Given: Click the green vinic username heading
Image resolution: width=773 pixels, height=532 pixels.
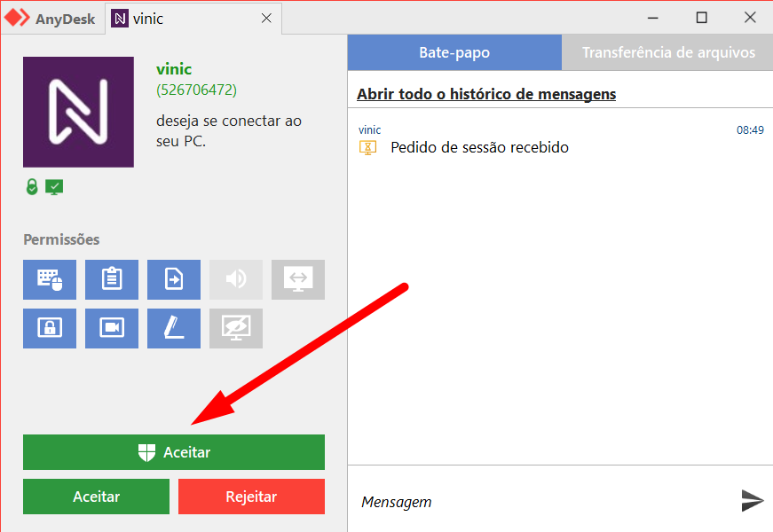Looking at the screenshot, I should pos(174,69).
